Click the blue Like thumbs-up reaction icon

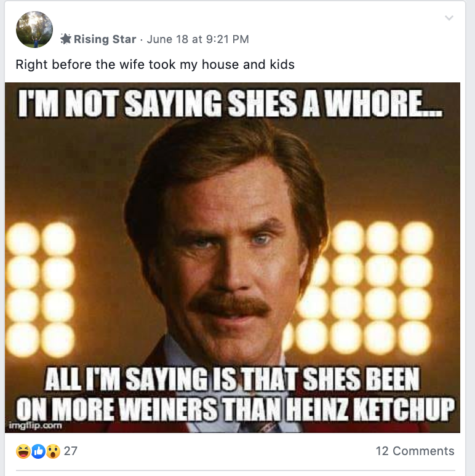click(38, 451)
